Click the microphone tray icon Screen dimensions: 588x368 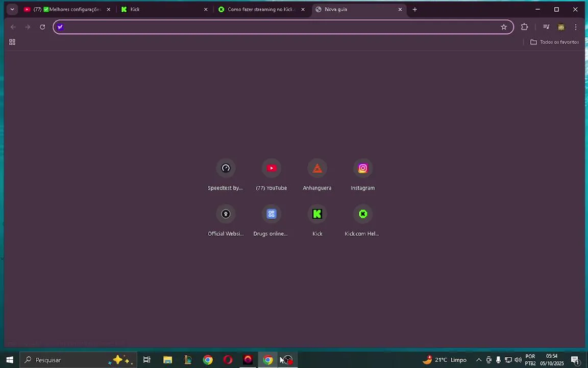(498, 360)
